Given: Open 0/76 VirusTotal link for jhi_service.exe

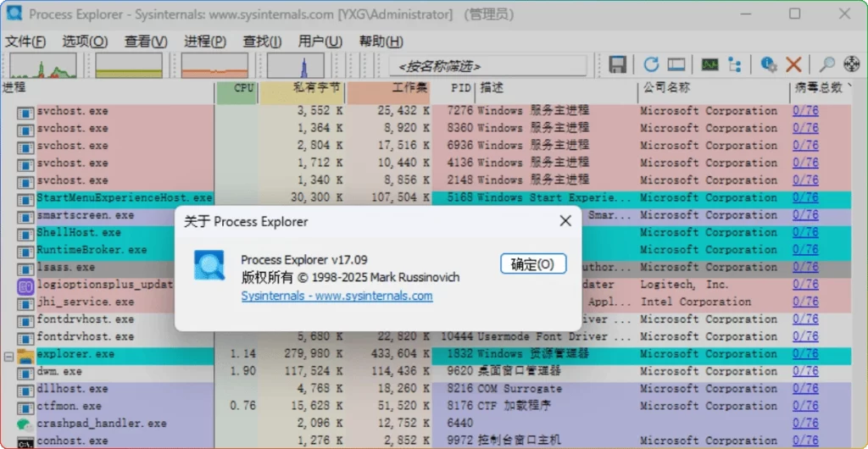Looking at the screenshot, I should tap(805, 302).
